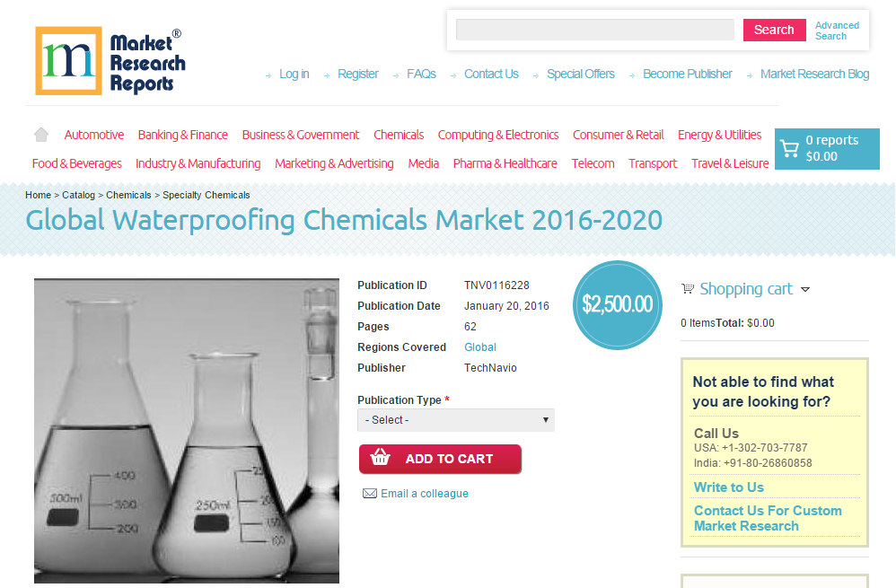
Task: Expand the Shopping cart chevron arrow
Action: pos(806,289)
